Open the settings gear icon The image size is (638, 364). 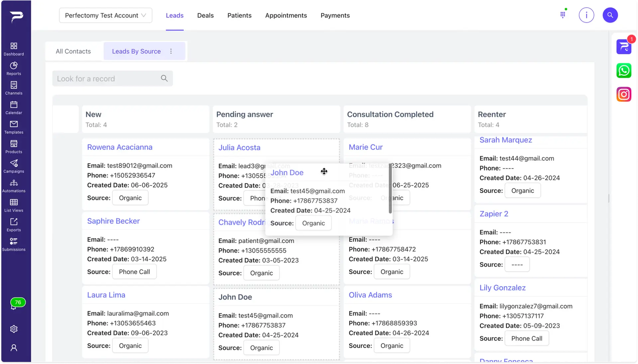coord(14,329)
